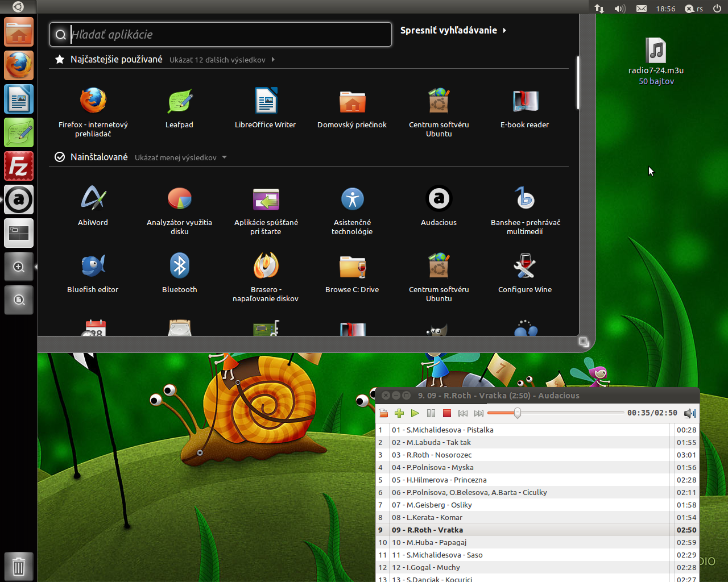Open Asistenčné technológie settings
The width and height of the screenshot is (728, 582).
(x=352, y=210)
